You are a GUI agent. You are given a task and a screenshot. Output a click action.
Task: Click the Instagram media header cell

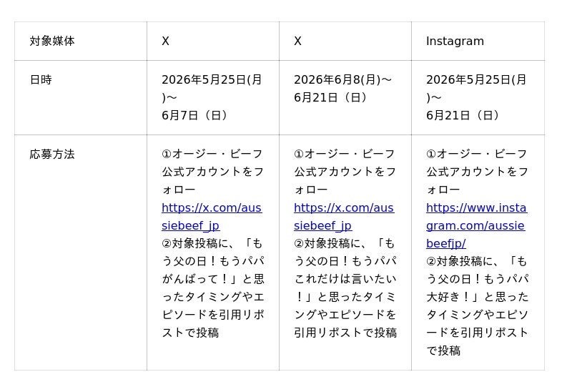tap(478, 41)
